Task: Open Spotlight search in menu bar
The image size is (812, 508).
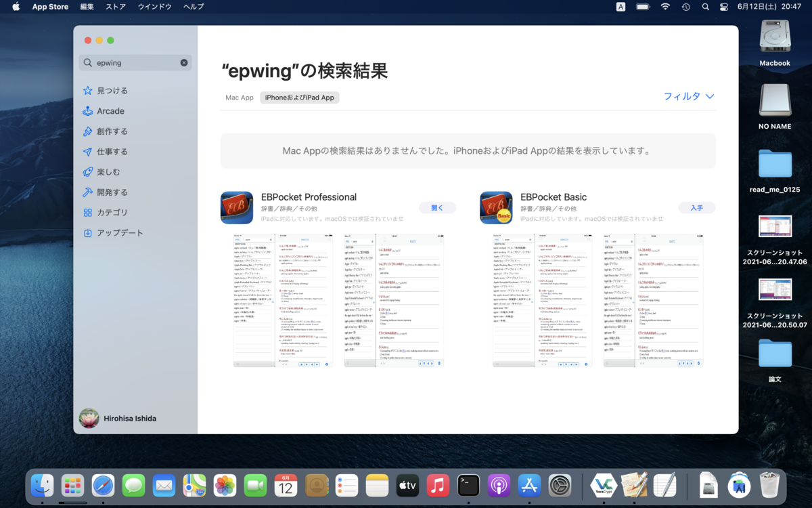Action: (705, 7)
